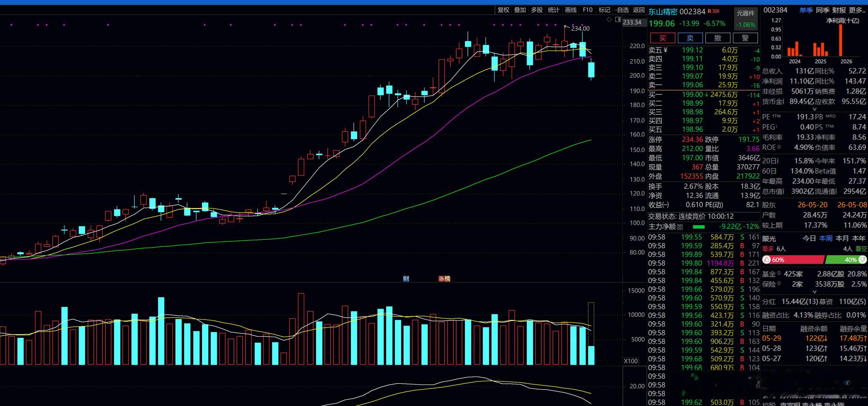Open the 元器件 sector box
This screenshot has height=406, width=868.
click(x=745, y=19)
